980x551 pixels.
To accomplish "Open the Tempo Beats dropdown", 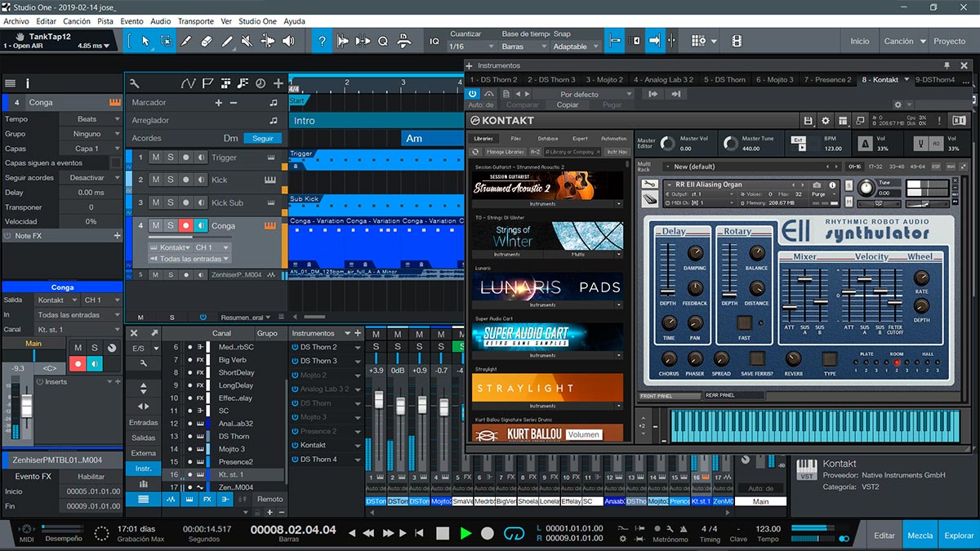I will pyautogui.click(x=91, y=119).
